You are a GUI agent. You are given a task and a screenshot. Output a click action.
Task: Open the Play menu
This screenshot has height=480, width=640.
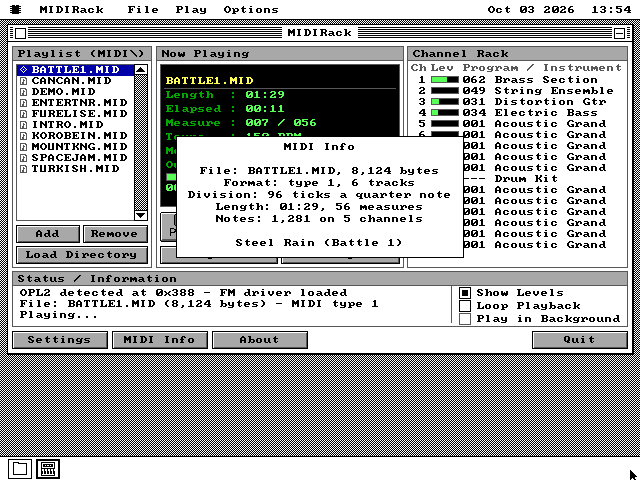[x=191, y=9]
